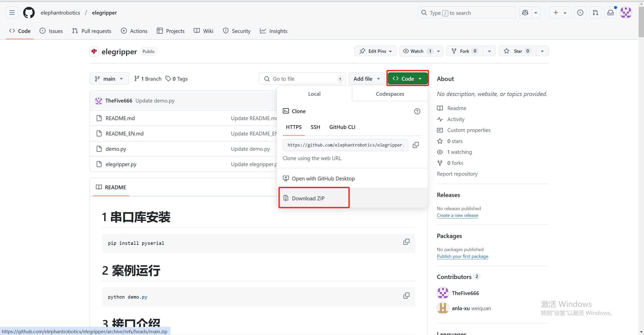Copy the pip install pyserial command
644x335 pixels.
click(x=406, y=242)
